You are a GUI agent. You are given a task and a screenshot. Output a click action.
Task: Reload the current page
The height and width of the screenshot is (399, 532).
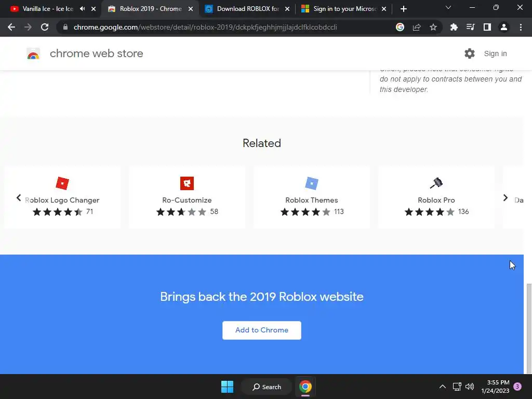45,27
